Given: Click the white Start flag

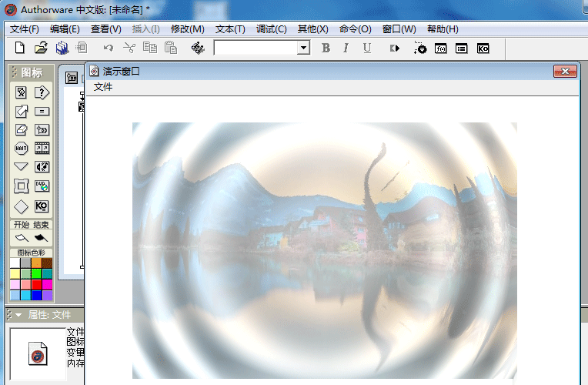Looking at the screenshot, I should 22,239.
